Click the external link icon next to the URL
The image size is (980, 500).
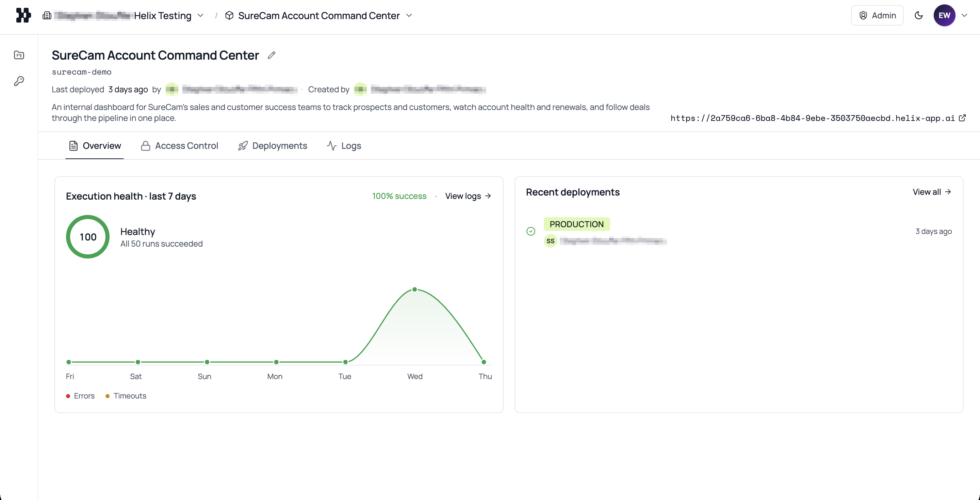point(962,118)
